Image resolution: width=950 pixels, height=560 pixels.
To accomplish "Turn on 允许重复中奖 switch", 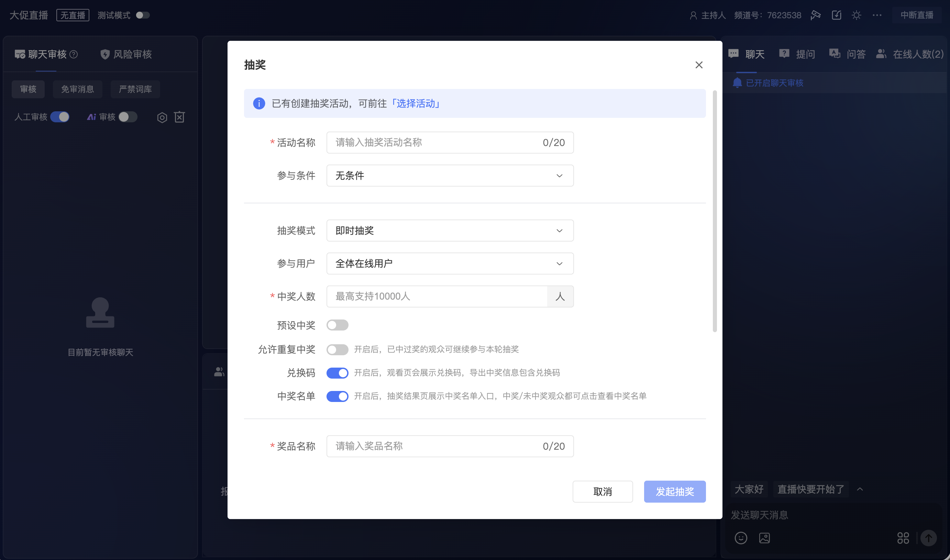I will click(x=338, y=349).
